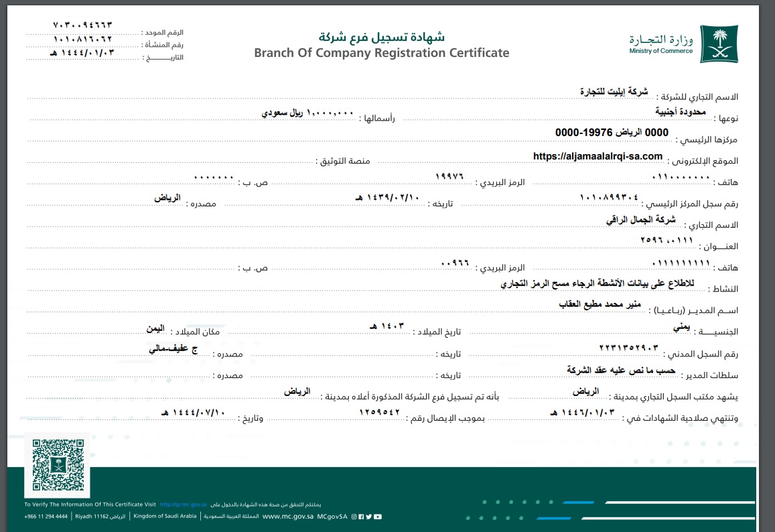Click the Facebook icon in footer
Viewport: 775px width, 532px height.
[x=362, y=517]
